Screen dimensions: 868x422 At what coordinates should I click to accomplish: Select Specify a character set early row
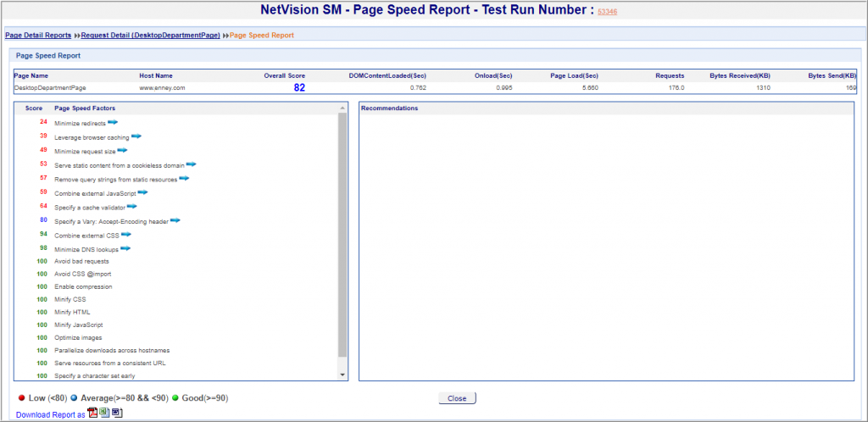[94, 376]
